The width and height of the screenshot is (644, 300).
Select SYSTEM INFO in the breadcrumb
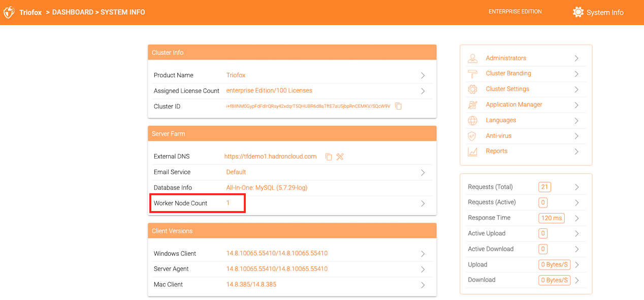123,12
